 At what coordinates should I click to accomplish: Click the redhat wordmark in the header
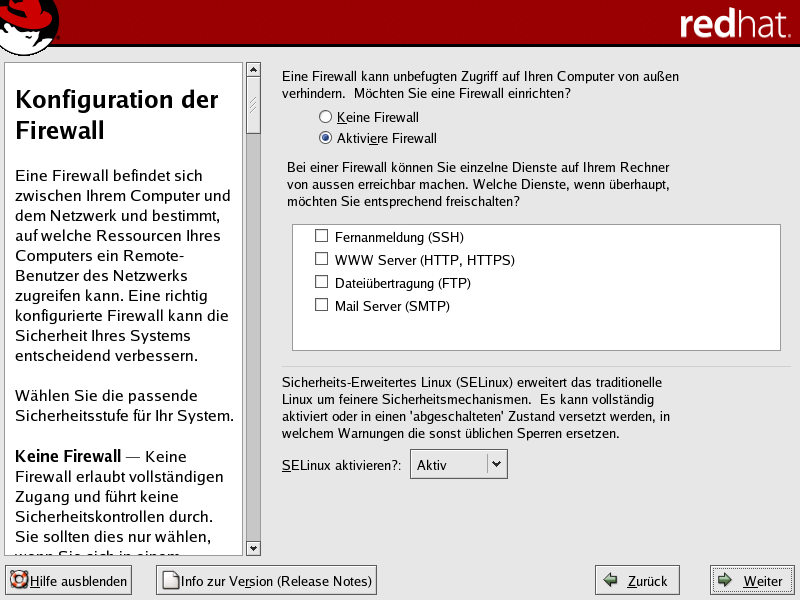pyautogui.click(x=734, y=25)
